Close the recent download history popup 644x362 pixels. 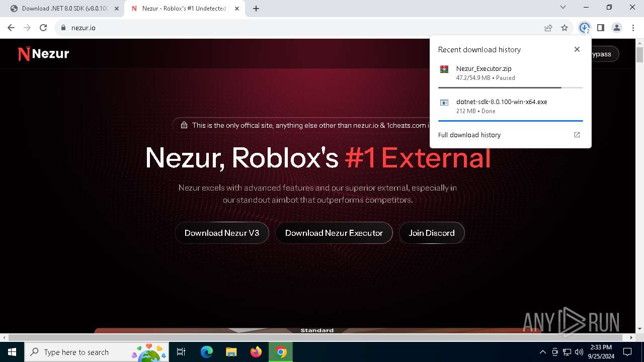(577, 49)
